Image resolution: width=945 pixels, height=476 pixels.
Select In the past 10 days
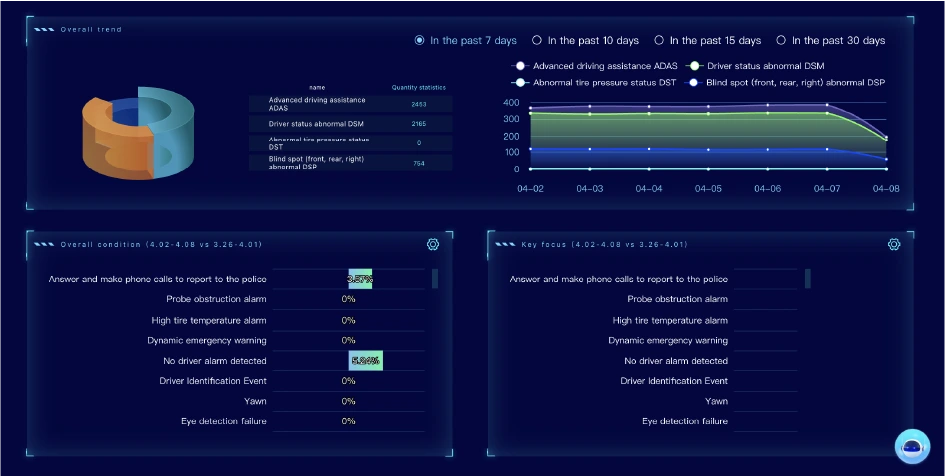click(537, 41)
